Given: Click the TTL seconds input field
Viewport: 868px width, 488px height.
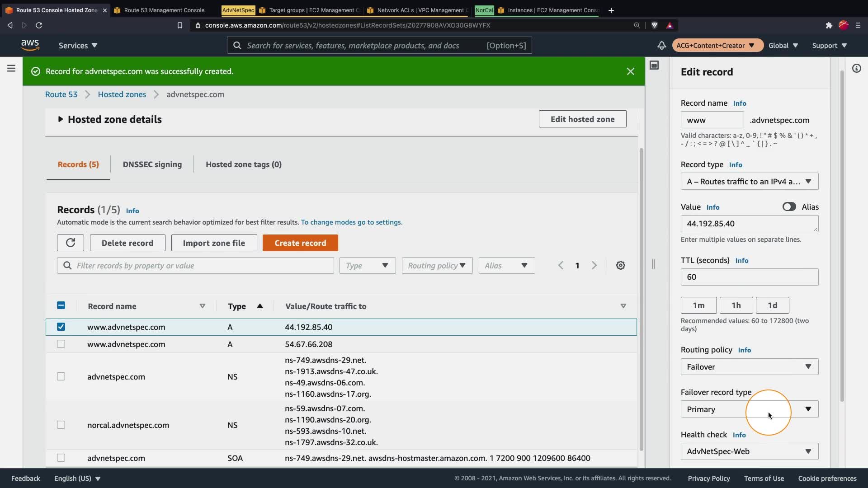Looking at the screenshot, I should (x=749, y=277).
